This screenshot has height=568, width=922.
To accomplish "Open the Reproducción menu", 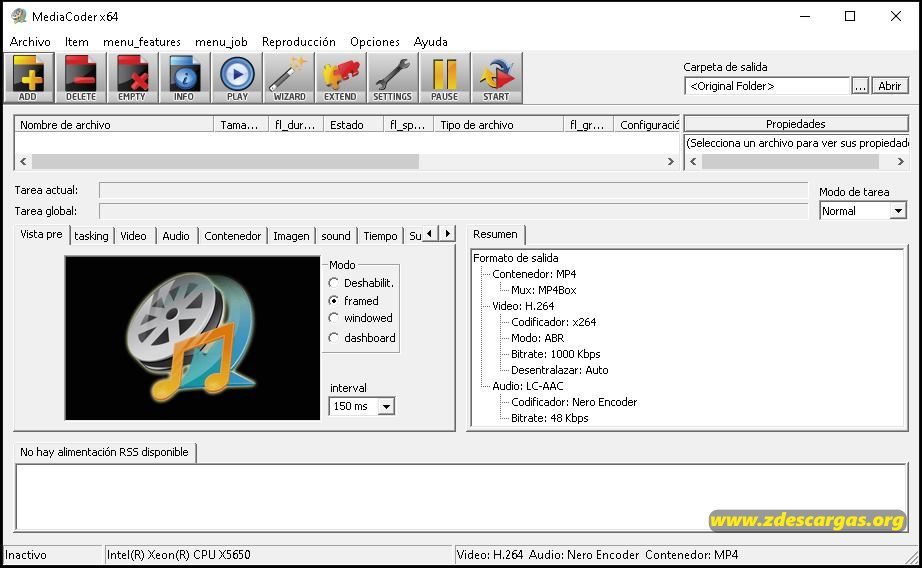I will click(x=299, y=42).
